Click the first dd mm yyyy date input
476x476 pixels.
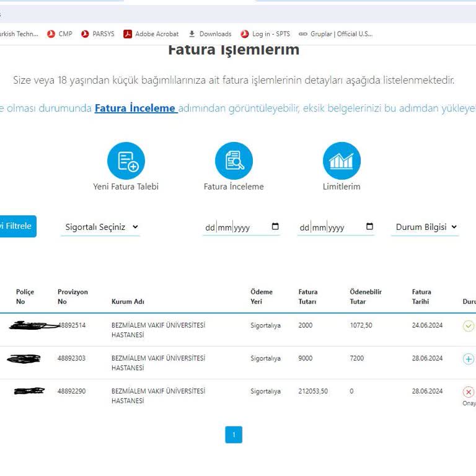click(241, 227)
